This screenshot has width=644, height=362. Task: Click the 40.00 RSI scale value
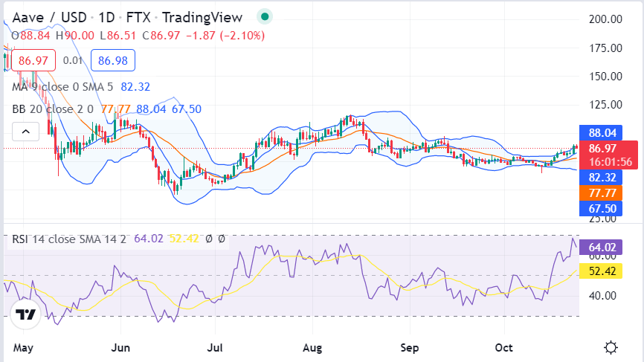602,296
